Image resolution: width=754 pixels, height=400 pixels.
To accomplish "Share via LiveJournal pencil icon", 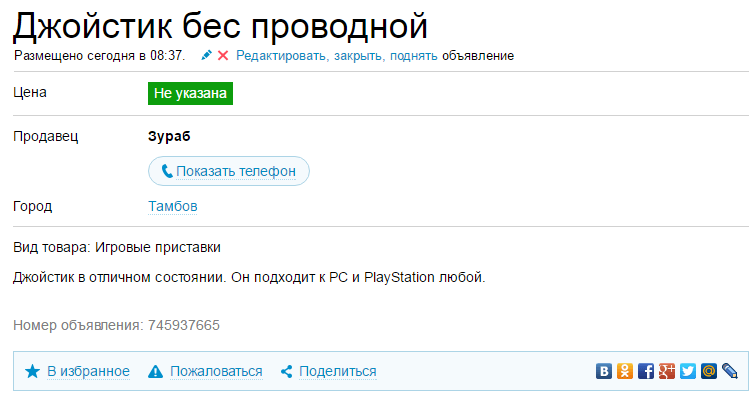I will pos(730,371).
